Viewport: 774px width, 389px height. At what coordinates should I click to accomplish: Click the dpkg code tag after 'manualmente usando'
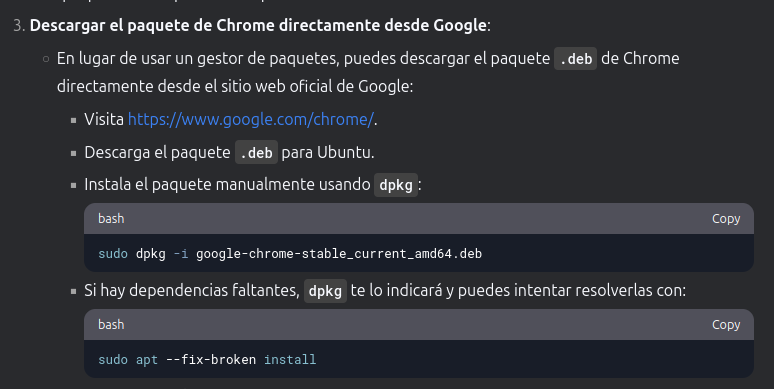pos(396,185)
